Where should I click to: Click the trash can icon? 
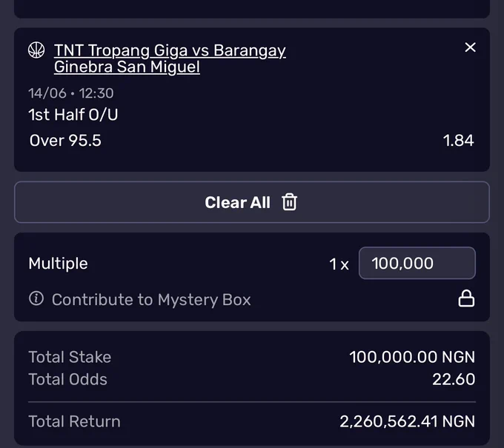click(289, 202)
